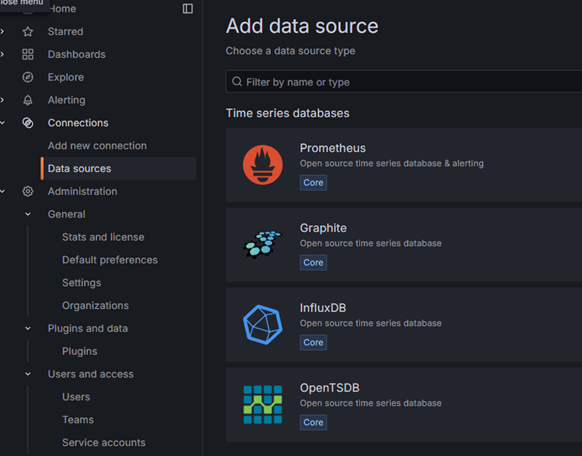The image size is (582, 456).
Task: Click the Explore compass icon
Action: [28, 77]
